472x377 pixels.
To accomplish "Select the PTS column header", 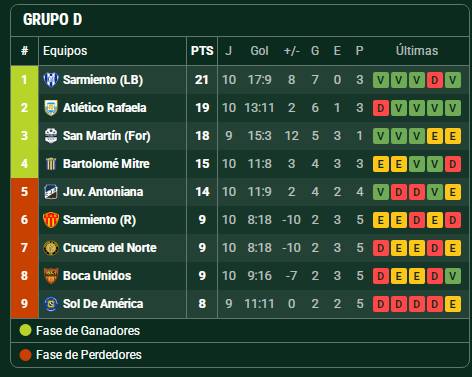I will click(x=202, y=51).
